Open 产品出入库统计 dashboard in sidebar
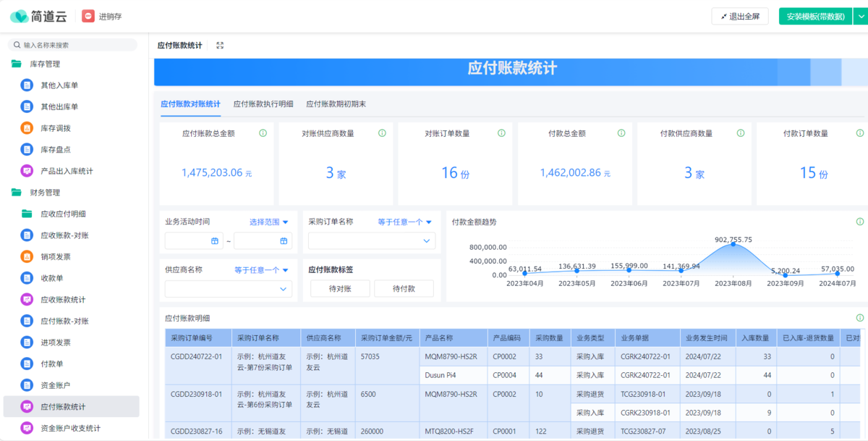This screenshot has height=441, width=868. click(67, 171)
